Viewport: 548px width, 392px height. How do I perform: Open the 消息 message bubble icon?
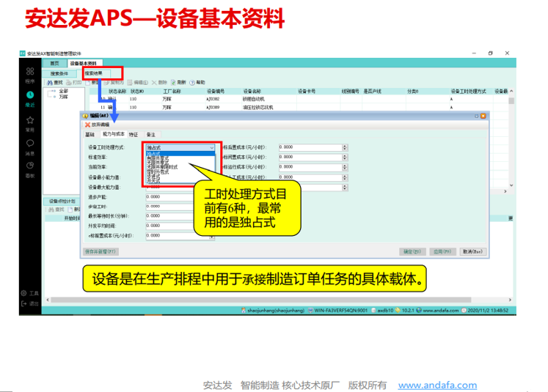click(30, 143)
